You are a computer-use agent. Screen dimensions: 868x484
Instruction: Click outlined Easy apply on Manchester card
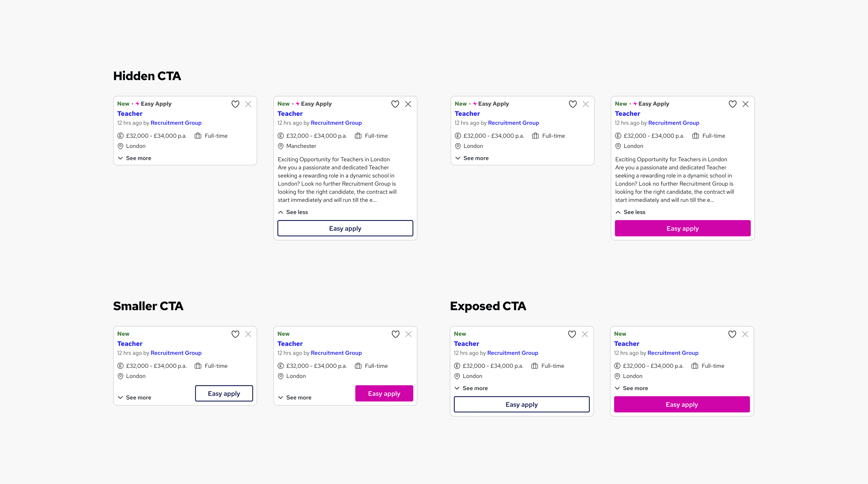[x=345, y=228]
